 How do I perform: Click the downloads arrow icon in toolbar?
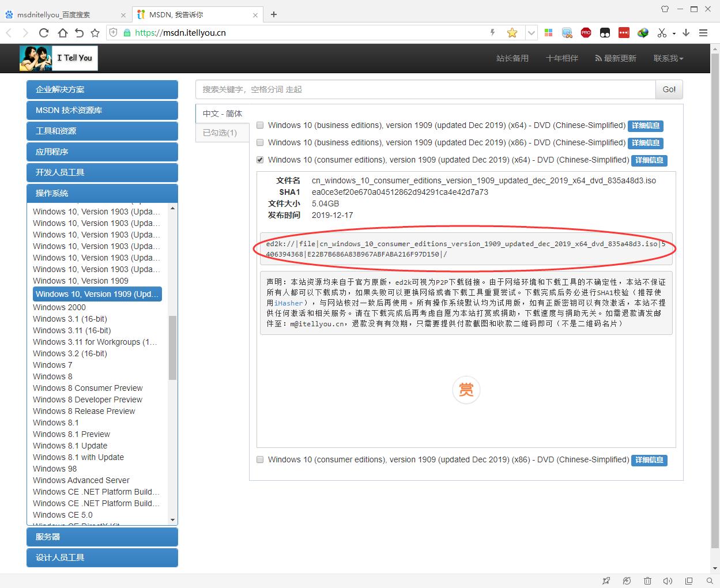686,33
